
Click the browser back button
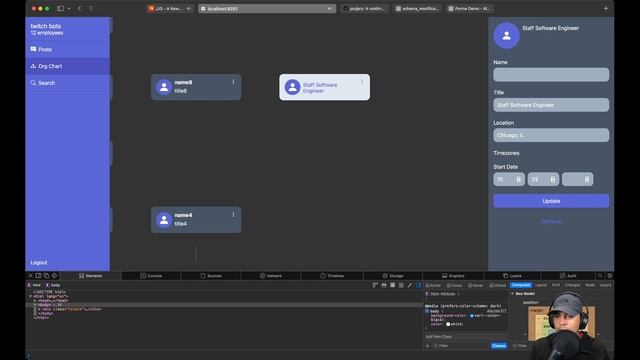click(79, 9)
